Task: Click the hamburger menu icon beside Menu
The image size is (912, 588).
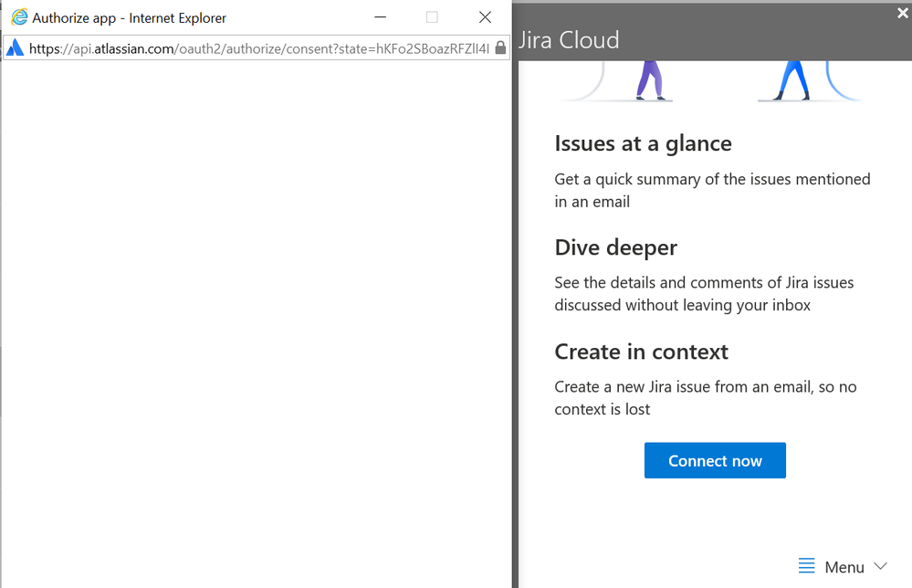Action: (806, 566)
